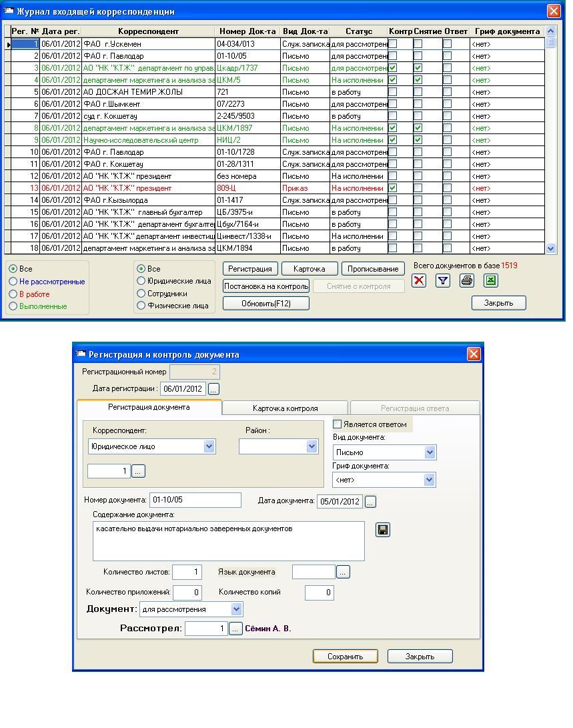Viewport: 573px width, 728px height.
Task: Expand the Район dropdown
Action: point(312,446)
